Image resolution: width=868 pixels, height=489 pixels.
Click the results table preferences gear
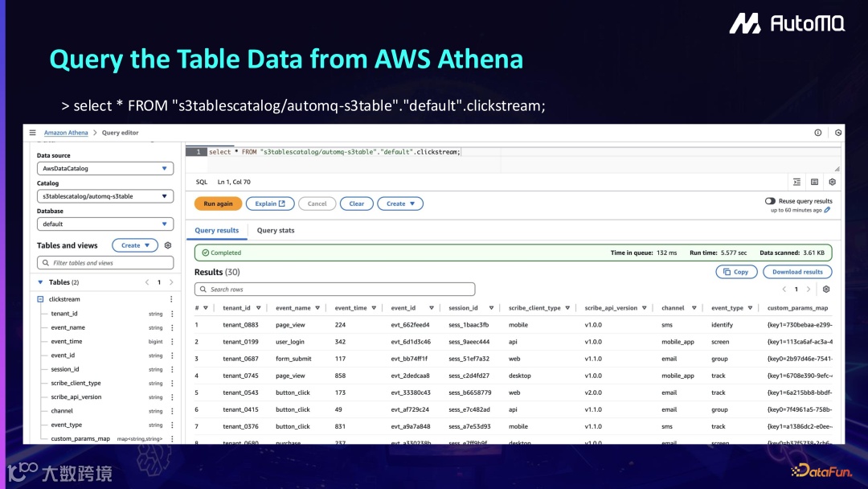click(826, 290)
